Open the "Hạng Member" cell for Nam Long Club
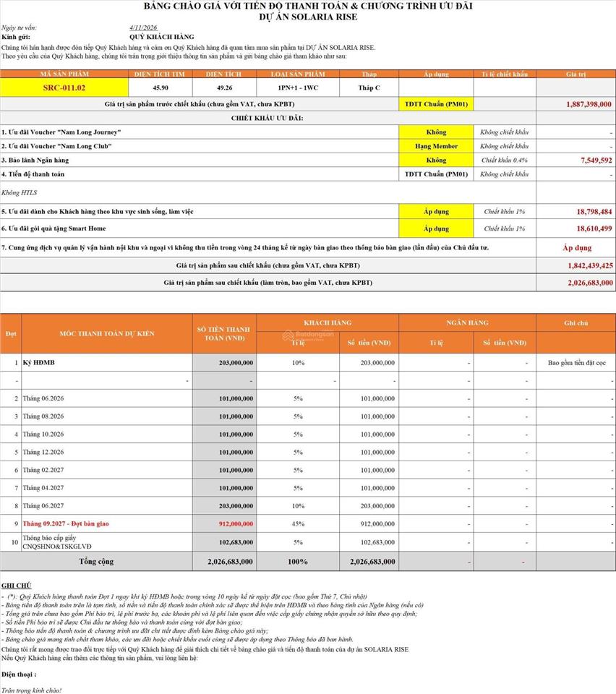The width and height of the screenshot is (616, 694). [436, 146]
